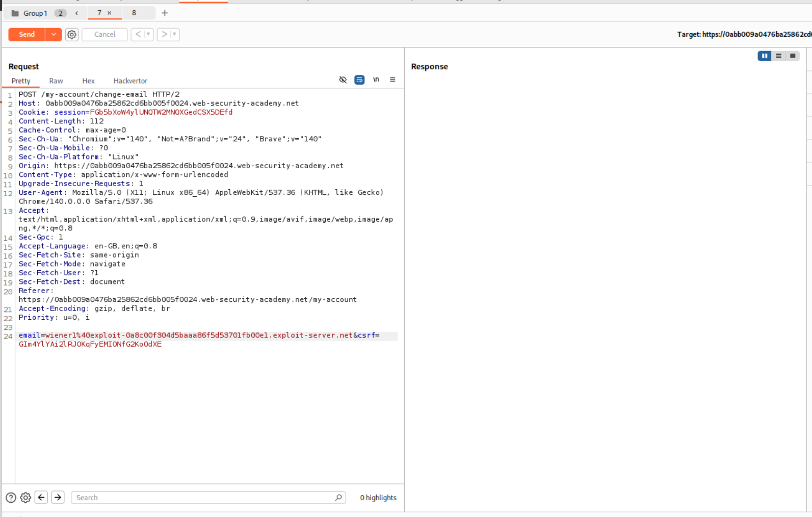Open the Send options dropdown arrow
This screenshot has width=812, height=517.
[x=54, y=34]
